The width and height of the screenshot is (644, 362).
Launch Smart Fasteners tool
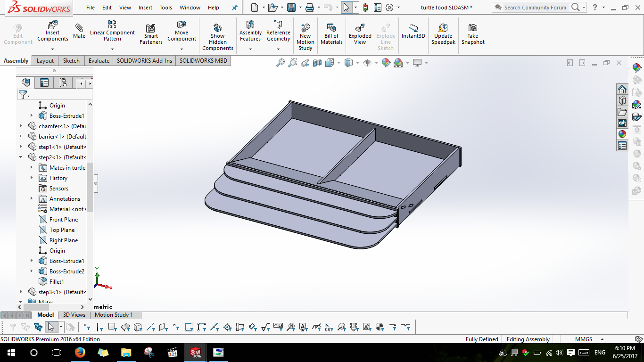coord(151,34)
